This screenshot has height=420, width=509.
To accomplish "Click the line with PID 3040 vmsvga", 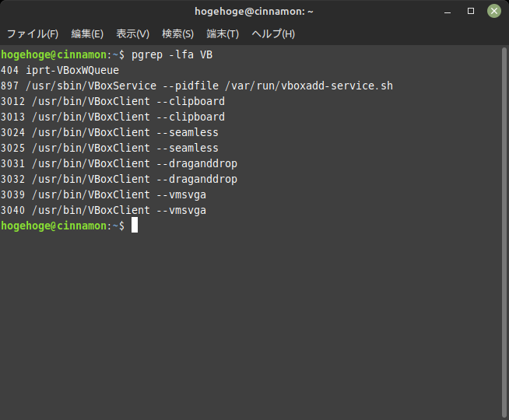I will point(104,210).
